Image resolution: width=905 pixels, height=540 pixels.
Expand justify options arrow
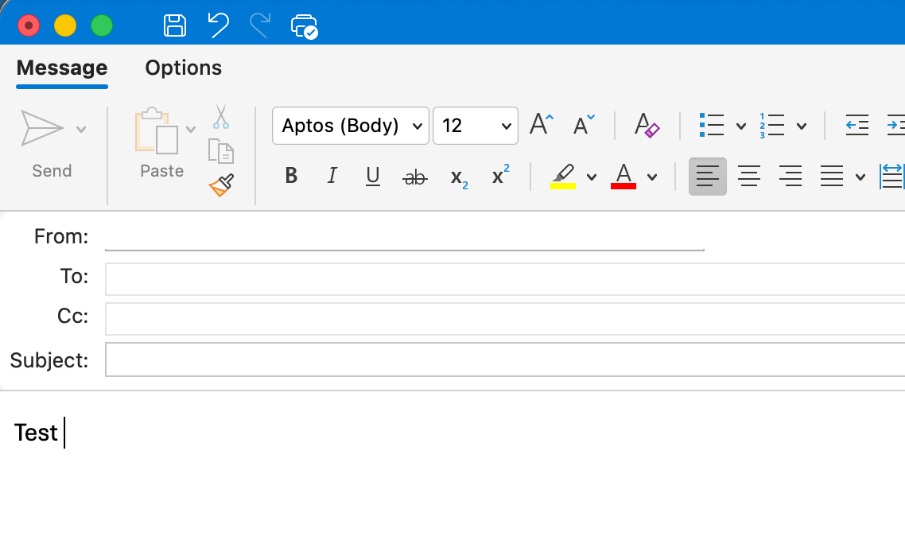(861, 177)
